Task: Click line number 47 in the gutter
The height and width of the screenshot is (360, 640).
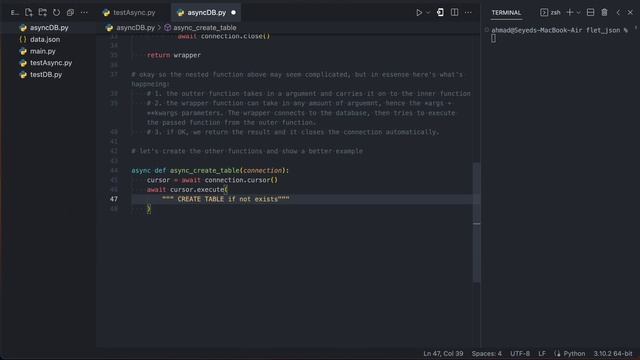Action: tap(113, 199)
